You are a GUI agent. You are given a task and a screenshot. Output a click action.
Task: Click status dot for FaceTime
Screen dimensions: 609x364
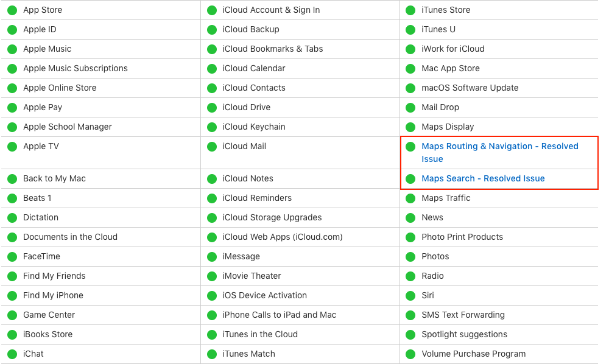pos(12,257)
